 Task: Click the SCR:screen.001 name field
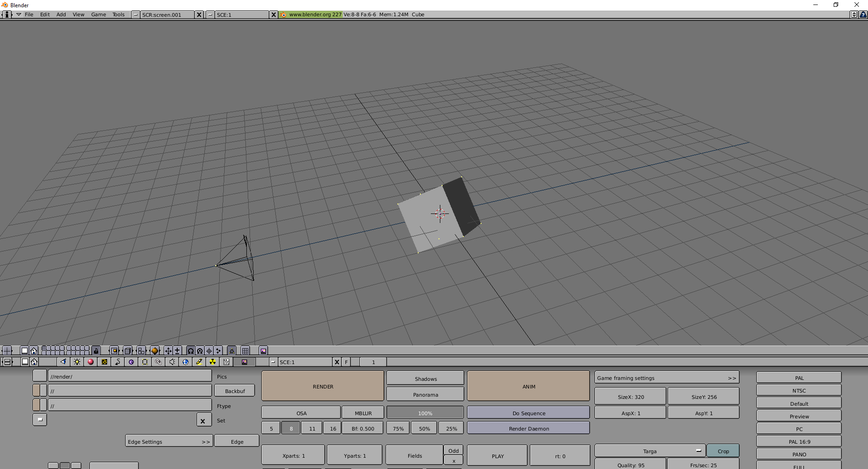pyautogui.click(x=167, y=14)
